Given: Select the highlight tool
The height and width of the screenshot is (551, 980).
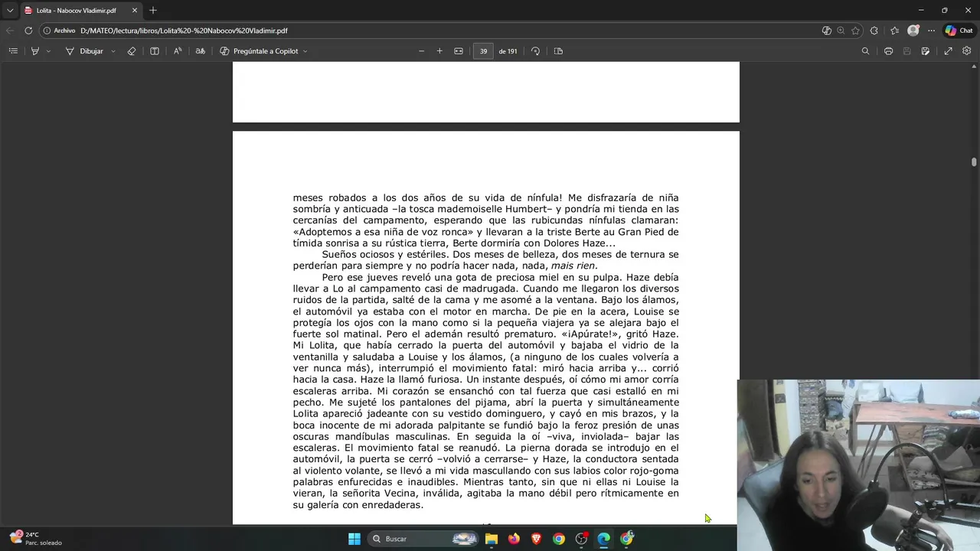Looking at the screenshot, I should (35, 51).
